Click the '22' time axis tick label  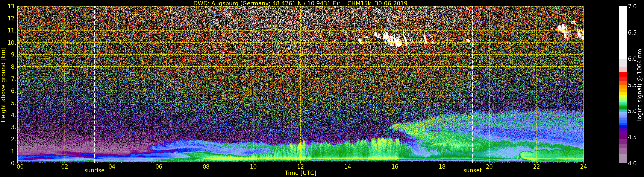536,167
